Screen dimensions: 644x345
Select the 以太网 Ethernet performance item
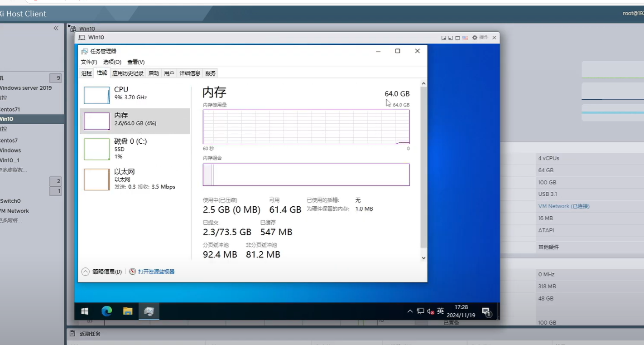tap(135, 179)
